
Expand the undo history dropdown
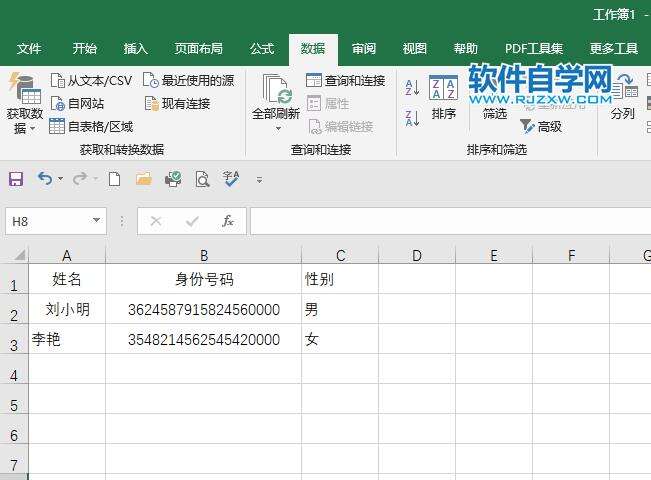(x=61, y=179)
